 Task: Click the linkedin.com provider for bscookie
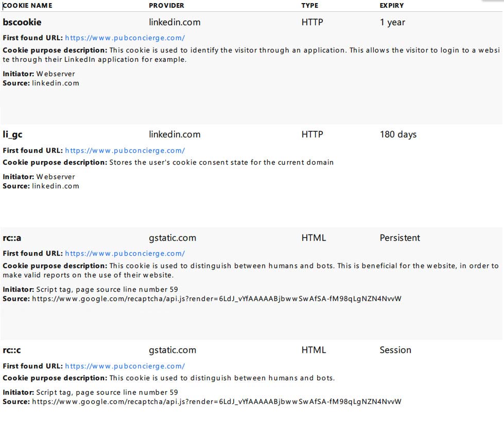pos(175,22)
